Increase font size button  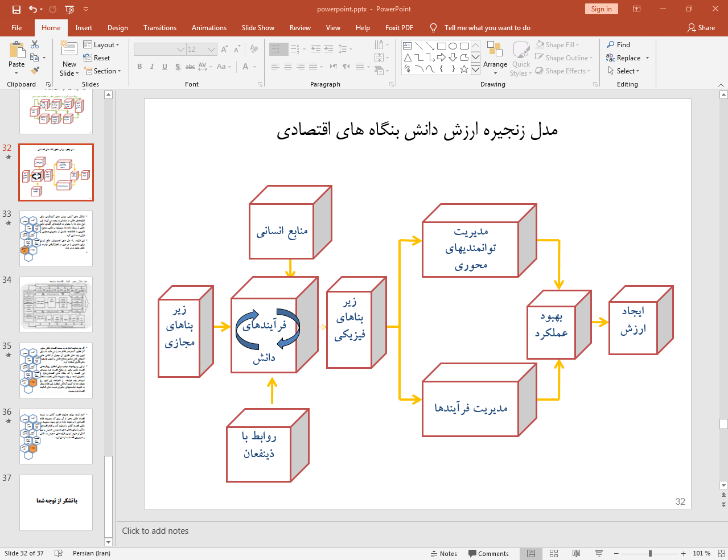click(224, 50)
